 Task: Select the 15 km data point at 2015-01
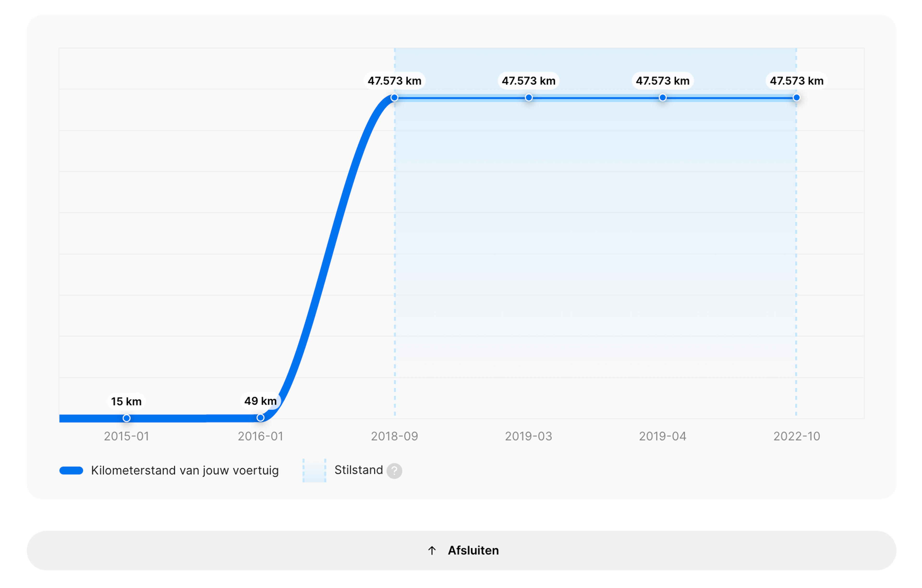point(126,418)
